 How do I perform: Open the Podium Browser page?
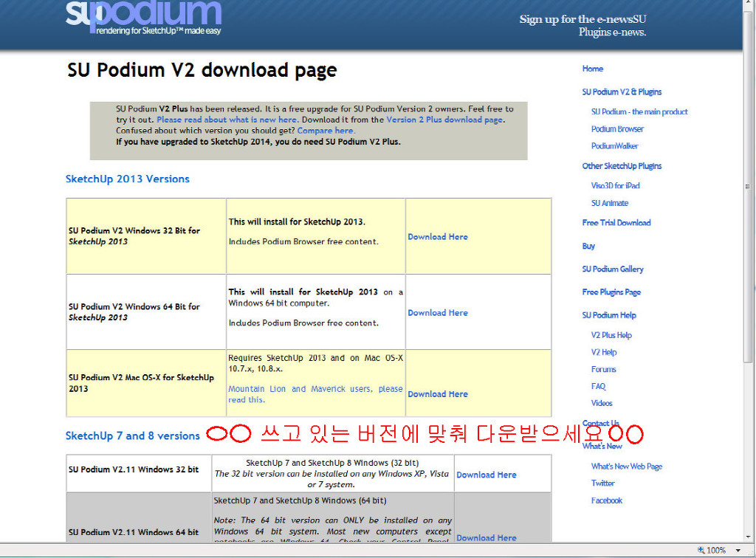click(x=617, y=128)
